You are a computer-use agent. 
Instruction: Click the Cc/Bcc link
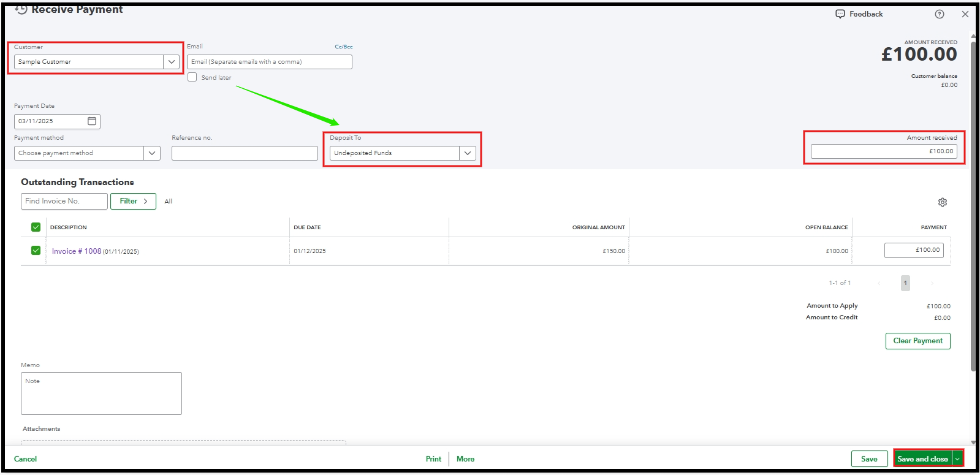[344, 47]
